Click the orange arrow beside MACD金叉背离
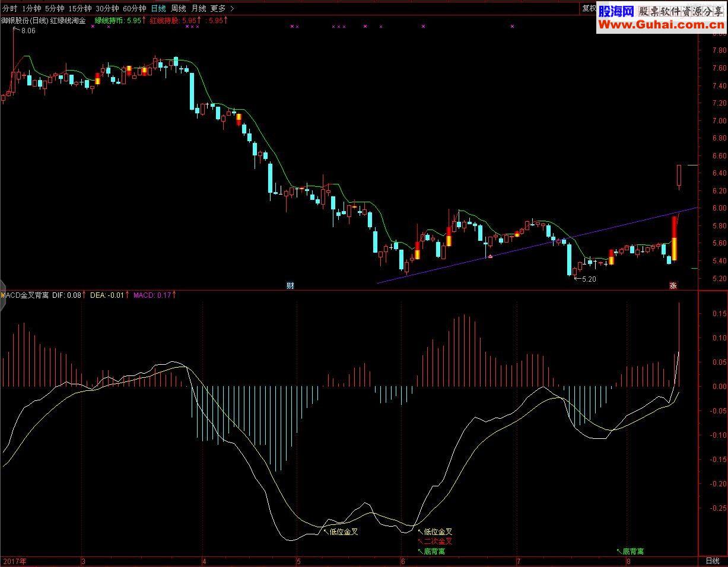 [x=2, y=294]
